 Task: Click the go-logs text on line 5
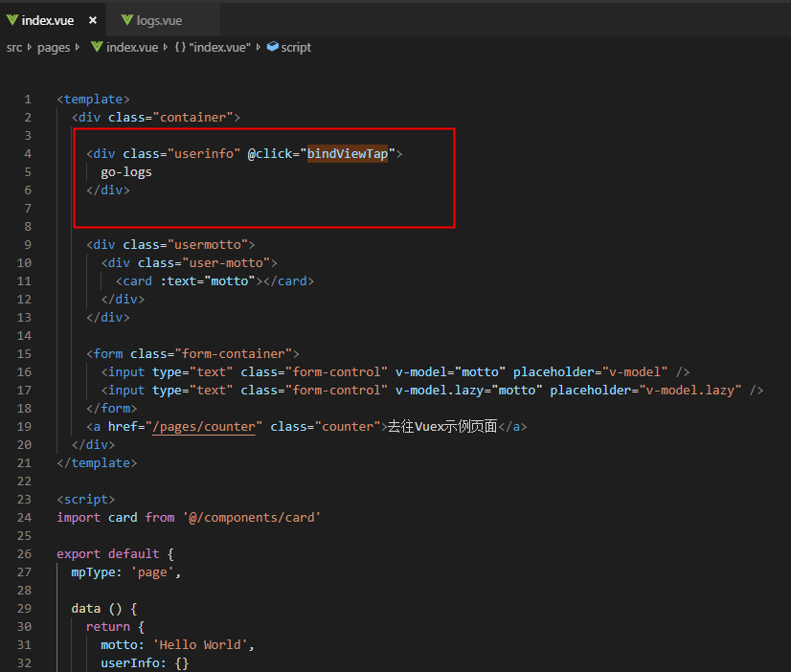click(126, 172)
